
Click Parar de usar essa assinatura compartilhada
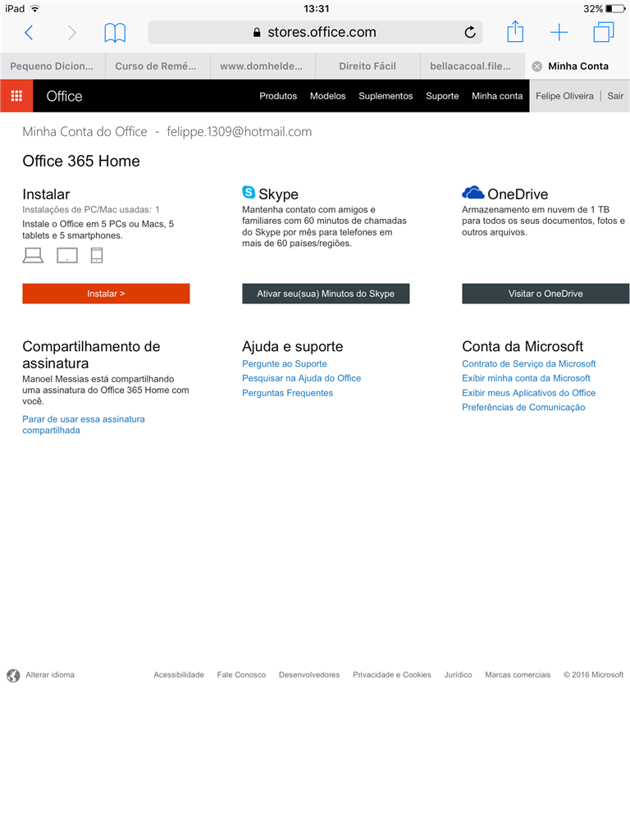tap(84, 425)
